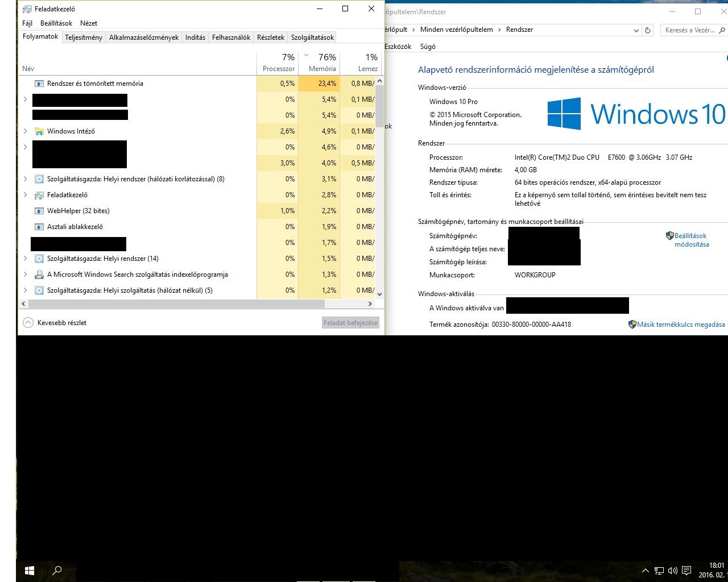The image size is (728, 582).
Task: Open the Fájl menu
Action: (x=27, y=23)
